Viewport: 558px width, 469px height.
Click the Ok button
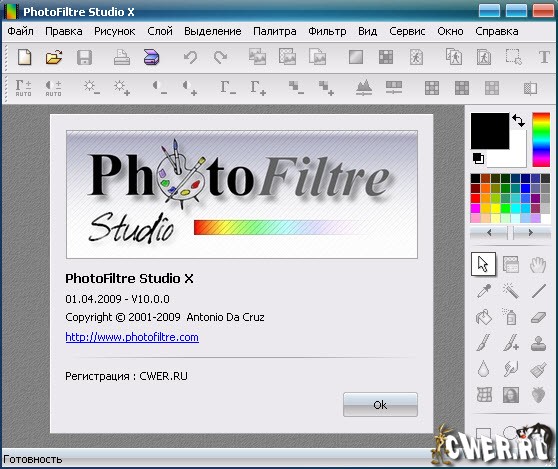[380, 405]
